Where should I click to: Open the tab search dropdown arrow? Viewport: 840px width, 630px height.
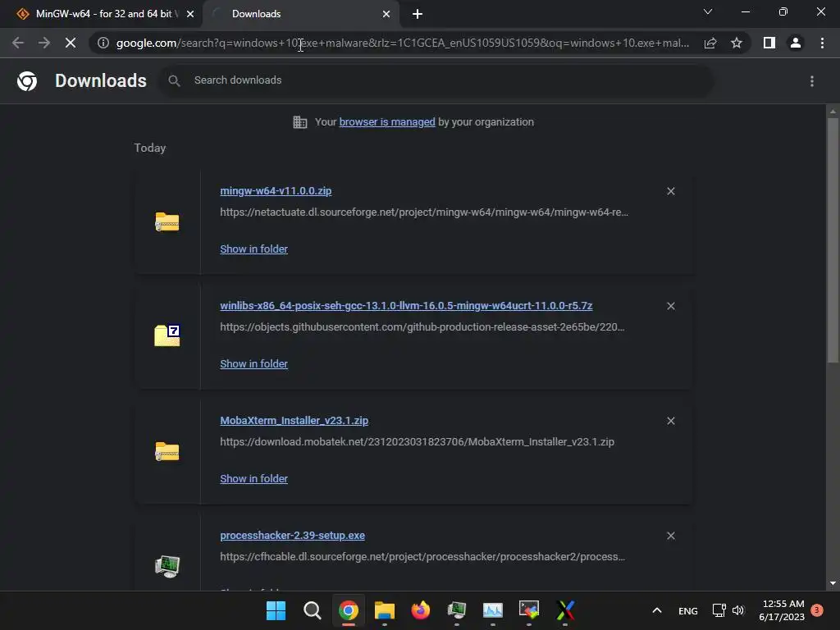click(x=708, y=11)
